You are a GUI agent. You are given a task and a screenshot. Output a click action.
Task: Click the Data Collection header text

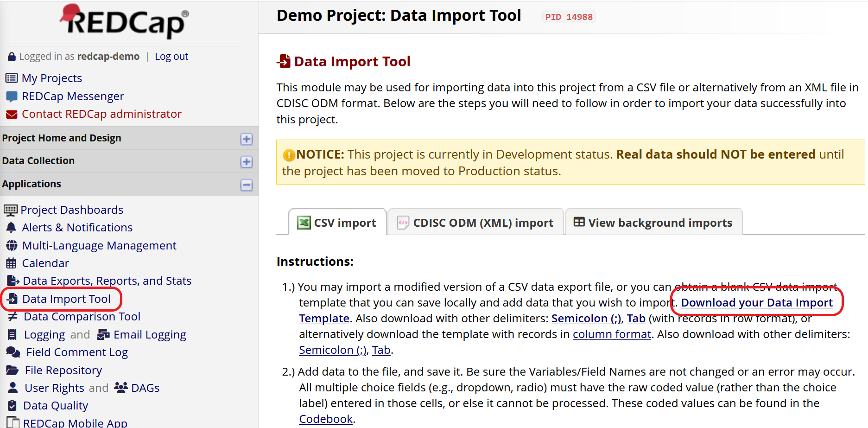pyautogui.click(x=38, y=161)
